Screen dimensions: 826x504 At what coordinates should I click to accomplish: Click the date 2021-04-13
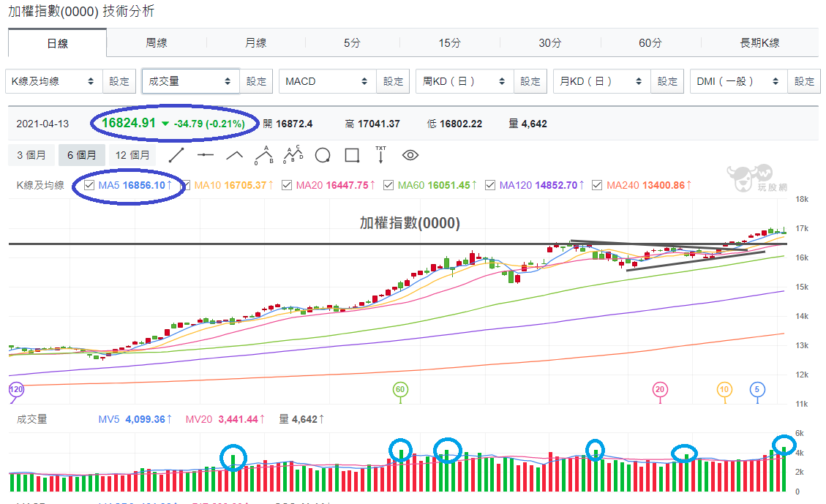[x=42, y=124]
